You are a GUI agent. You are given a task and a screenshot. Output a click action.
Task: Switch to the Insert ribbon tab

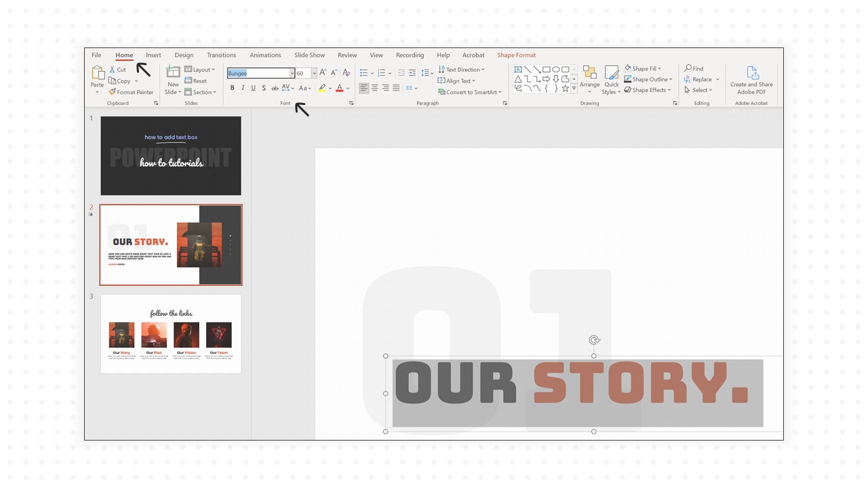coord(153,55)
